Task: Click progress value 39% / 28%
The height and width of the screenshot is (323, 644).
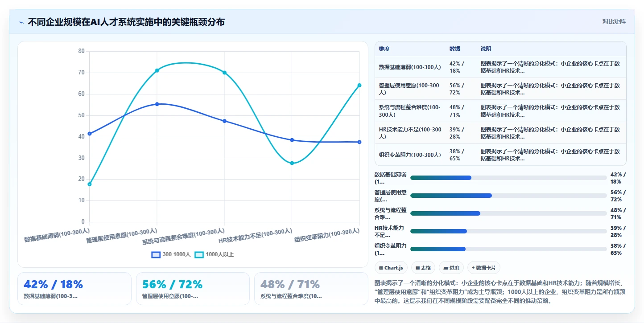Action: click(x=618, y=231)
